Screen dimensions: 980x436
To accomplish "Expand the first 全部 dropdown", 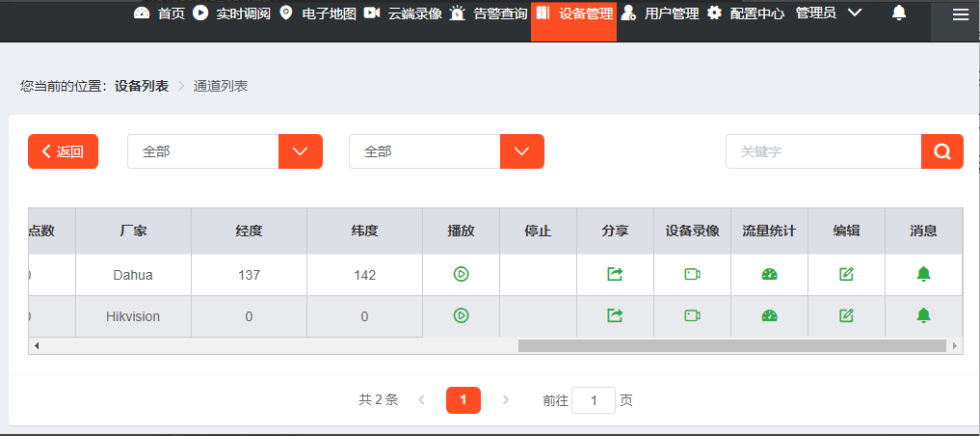I will tap(300, 151).
